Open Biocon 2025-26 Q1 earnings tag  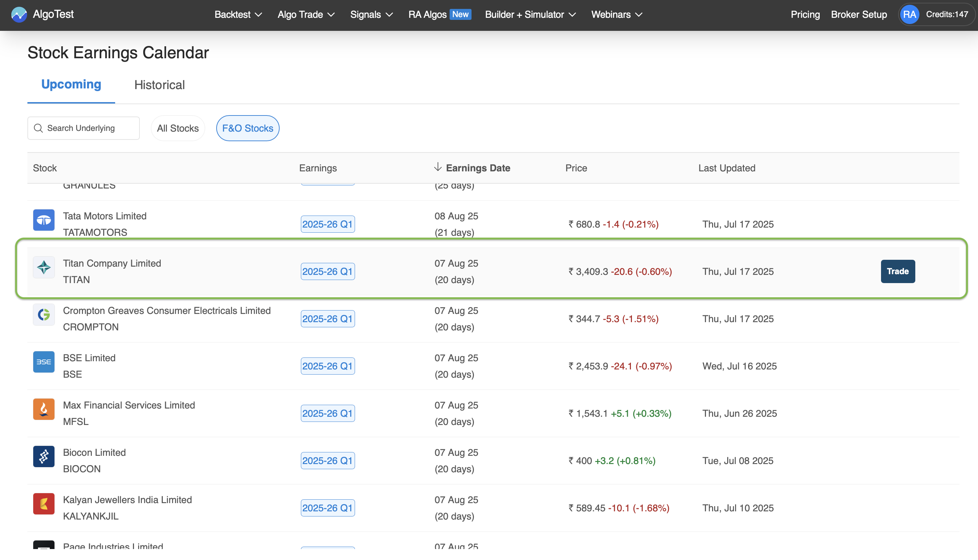[327, 461]
